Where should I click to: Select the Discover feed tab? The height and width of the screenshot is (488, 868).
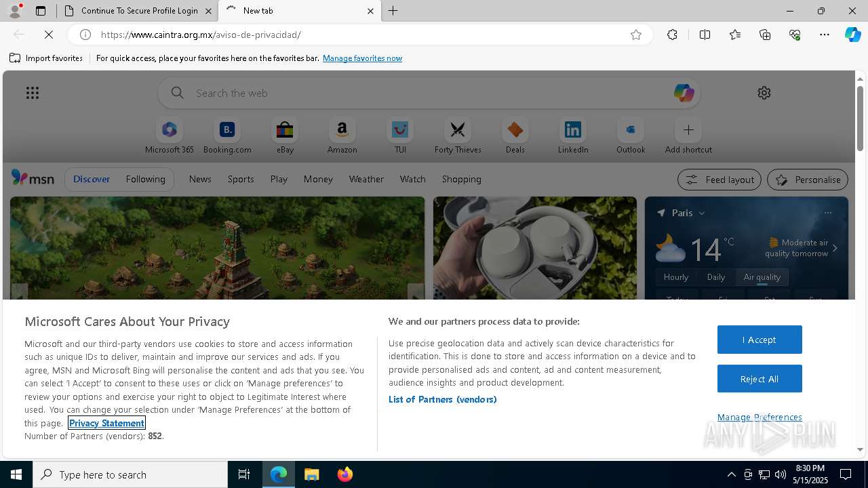[x=92, y=179]
